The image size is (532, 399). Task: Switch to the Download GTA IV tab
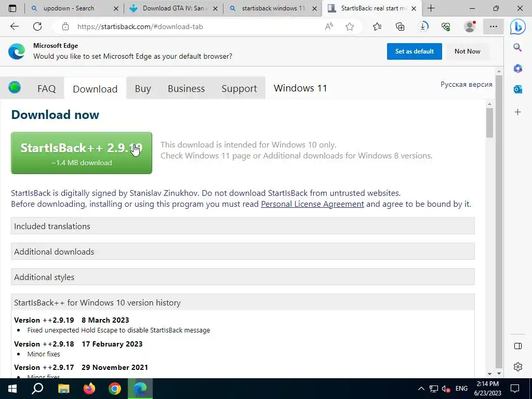click(x=173, y=8)
